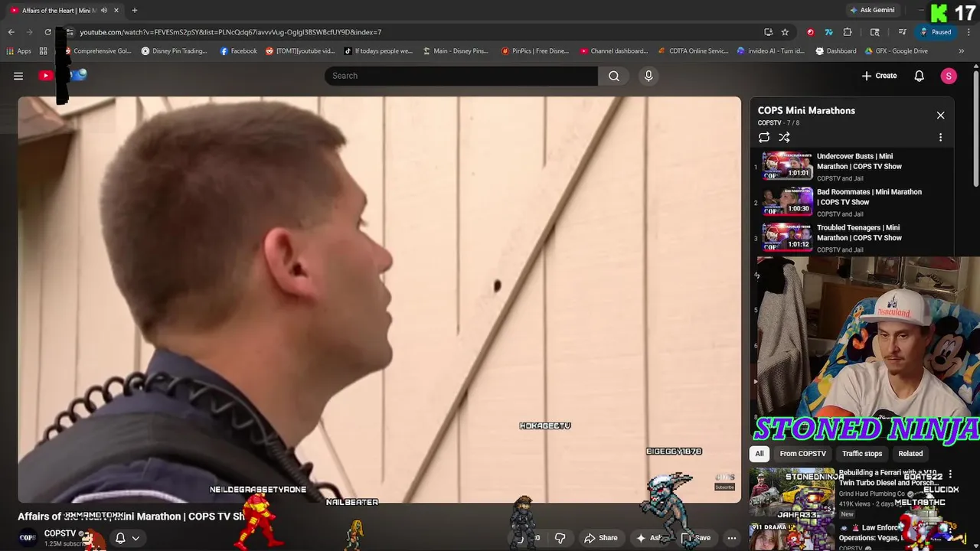Click the red extension icon in toolbar

(810, 32)
